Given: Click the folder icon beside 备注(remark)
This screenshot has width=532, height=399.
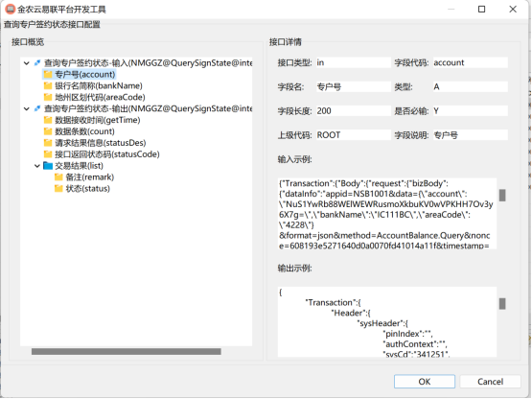Looking at the screenshot, I should (58, 176).
